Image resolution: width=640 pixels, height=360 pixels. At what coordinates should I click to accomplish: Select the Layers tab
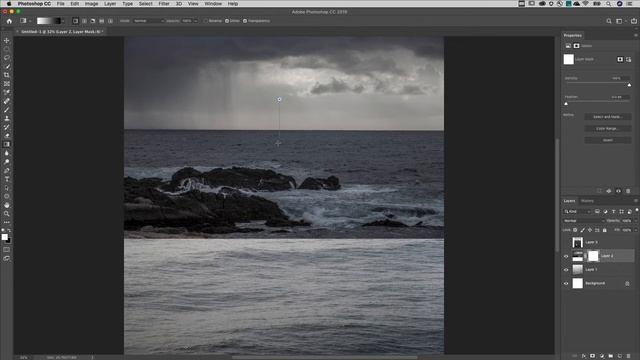pos(569,201)
